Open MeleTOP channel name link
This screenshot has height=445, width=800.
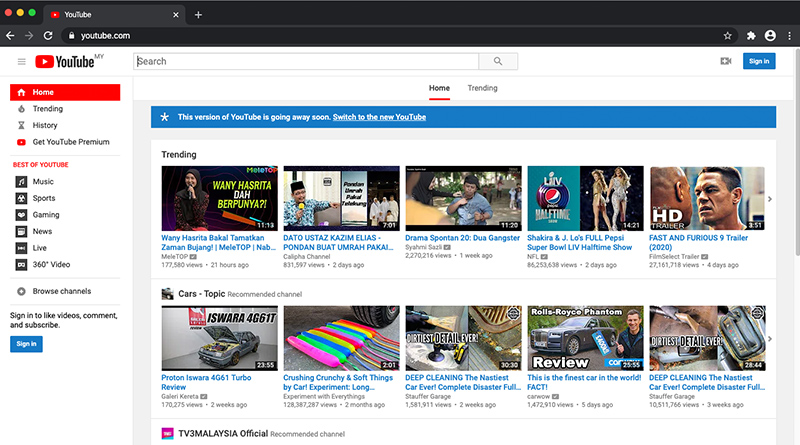[174, 257]
